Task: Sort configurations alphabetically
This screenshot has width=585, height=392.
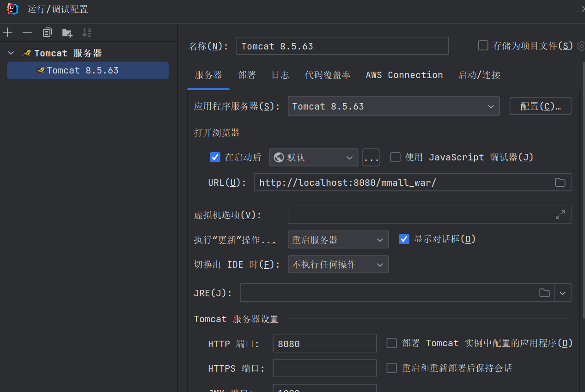Action: [x=86, y=32]
